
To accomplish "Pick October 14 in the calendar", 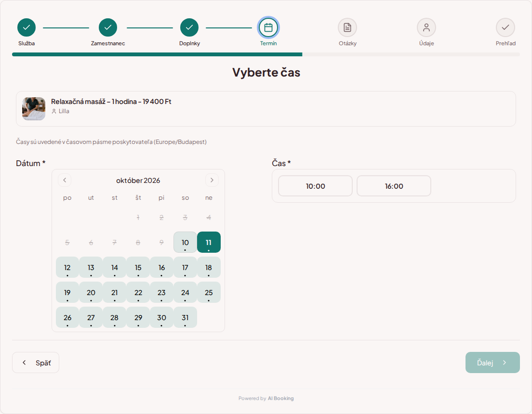I will point(114,268).
